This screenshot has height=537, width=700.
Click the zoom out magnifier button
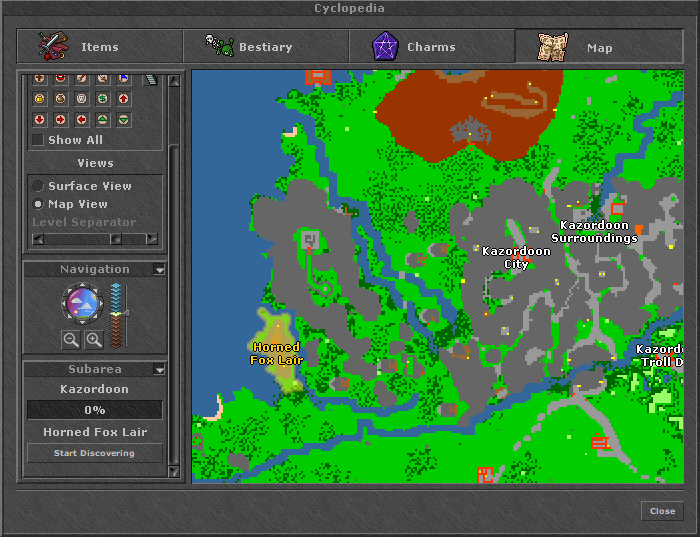71,339
